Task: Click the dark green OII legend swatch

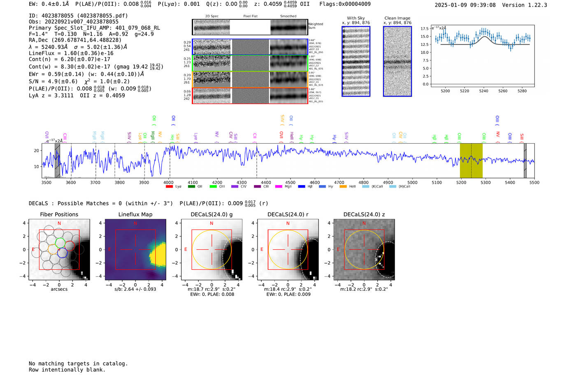Action: [191, 187]
